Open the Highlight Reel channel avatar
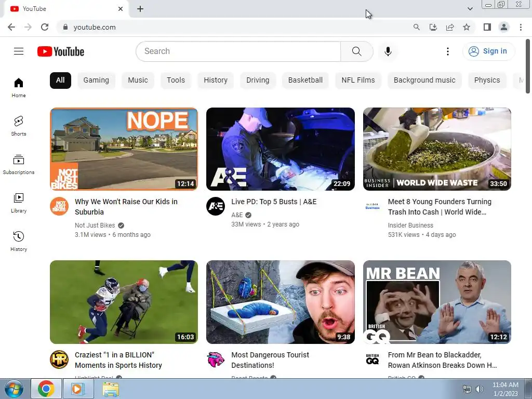This screenshot has height=399, width=532. [59, 360]
